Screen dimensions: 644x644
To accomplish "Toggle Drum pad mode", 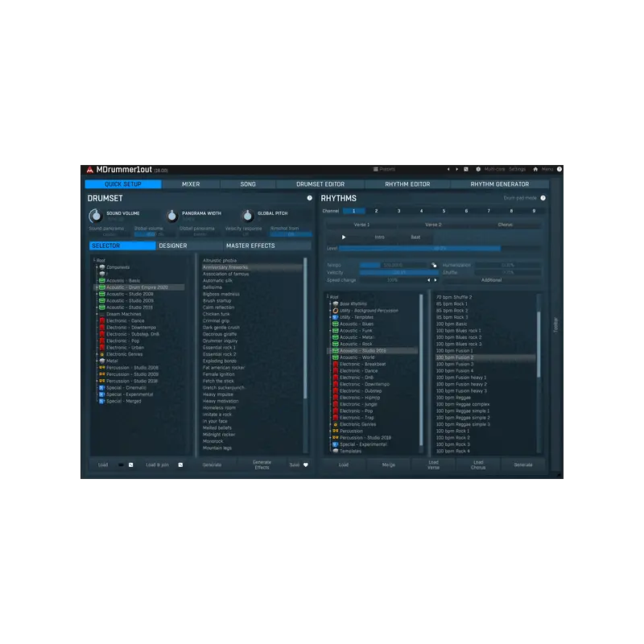I will click(x=520, y=198).
